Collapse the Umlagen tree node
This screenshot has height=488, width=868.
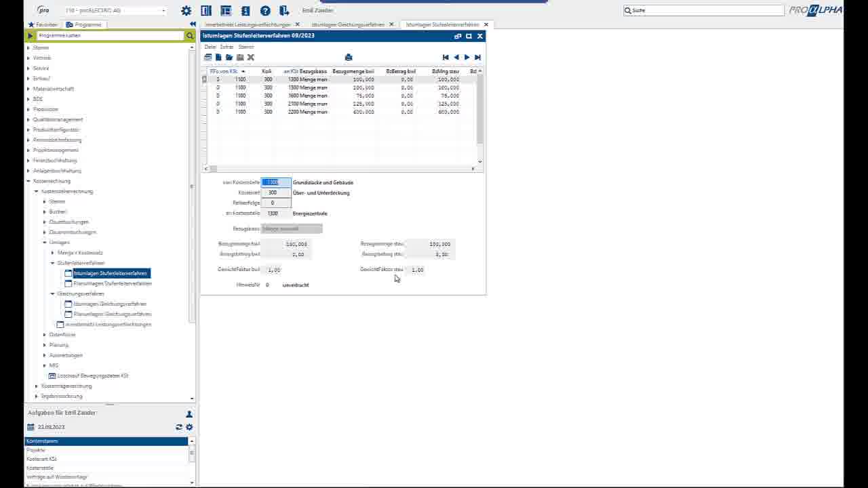coord(45,242)
